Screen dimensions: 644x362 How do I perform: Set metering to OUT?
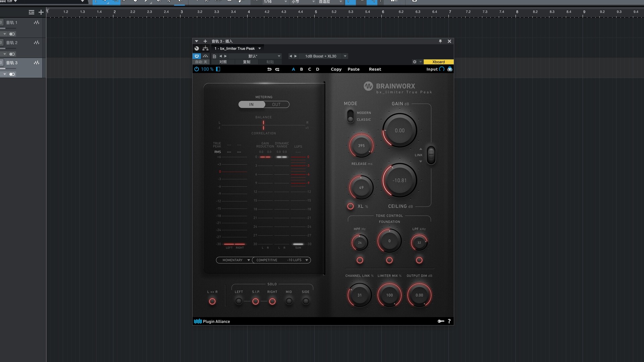(x=276, y=105)
